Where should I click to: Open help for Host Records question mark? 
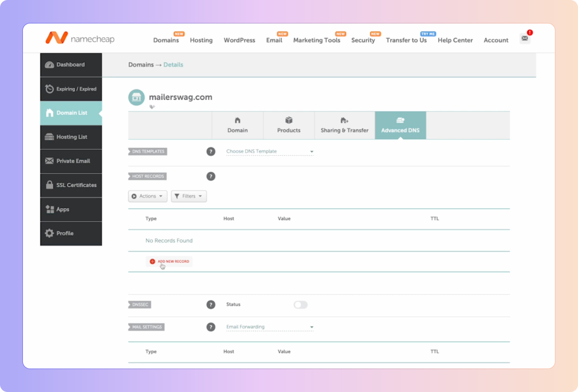[x=211, y=176]
